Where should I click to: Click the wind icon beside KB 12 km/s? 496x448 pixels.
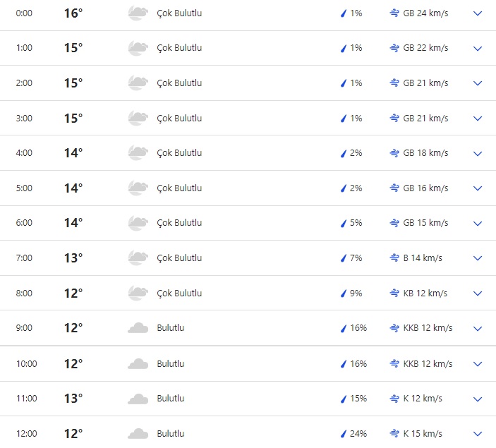point(394,293)
